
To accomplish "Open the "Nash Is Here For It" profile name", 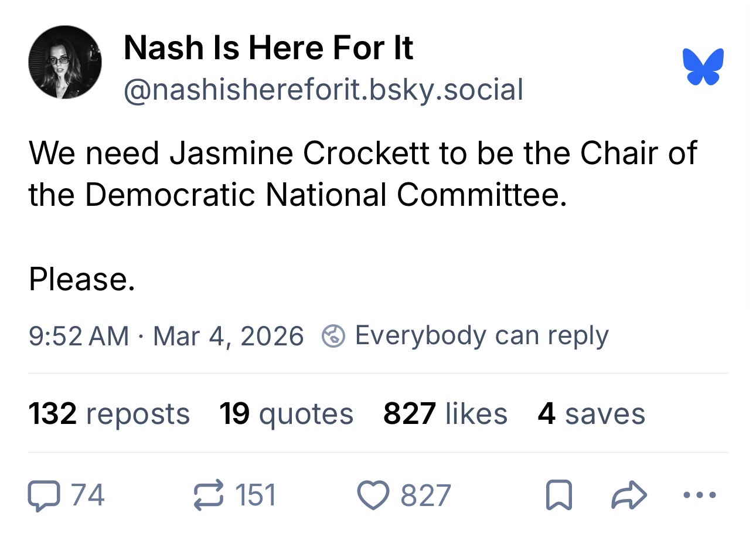I will (268, 48).
